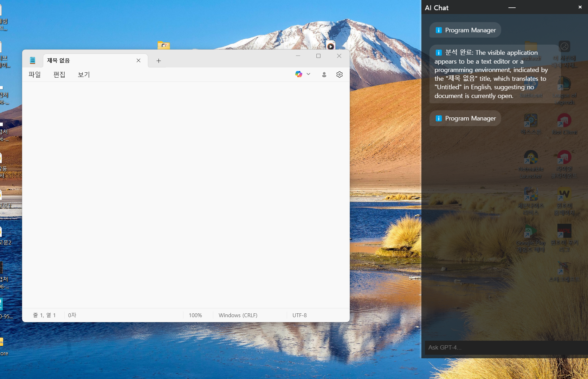Image resolution: width=588 pixels, height=379 pixels.
Task: Click the UTF-8 encoding indicator
Action: 299,315
